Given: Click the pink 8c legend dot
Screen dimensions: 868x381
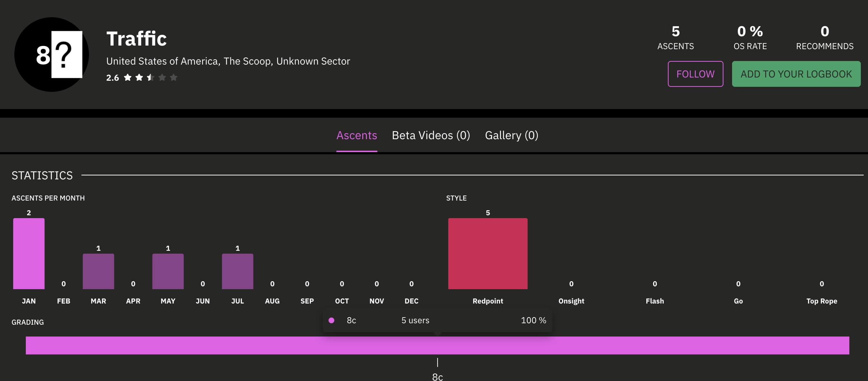Looking at the screenshot, I should [x=331, y=320].
